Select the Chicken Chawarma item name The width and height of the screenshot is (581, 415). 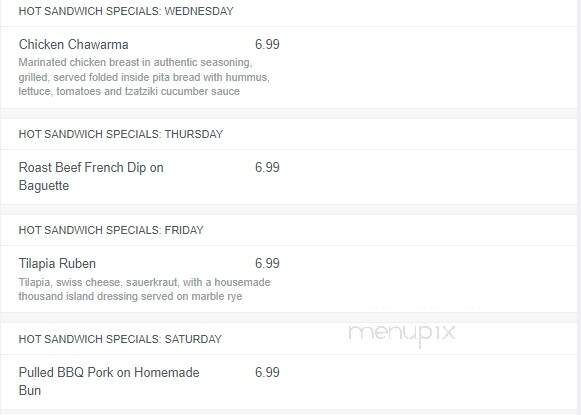[x=74, y=44]
